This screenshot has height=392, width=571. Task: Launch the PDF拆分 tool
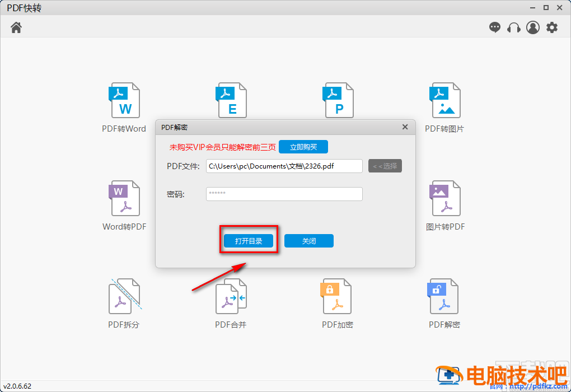[124, 304]
